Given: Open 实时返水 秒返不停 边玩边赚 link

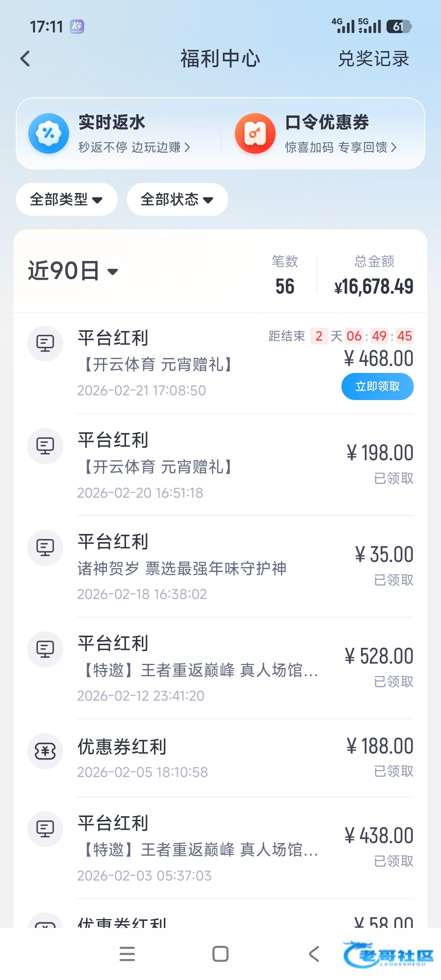Looking at the screenshot, I should (134, 147).
